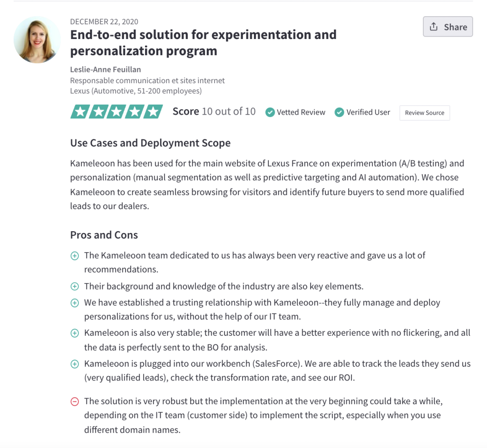Click the Vetted Review label

[301, 112]
